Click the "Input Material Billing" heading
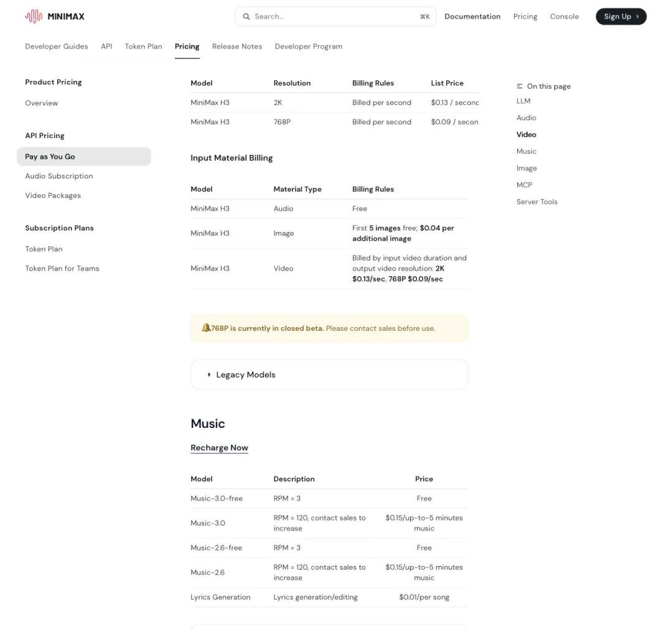Image resolution: width=672 pixels, height=630 pixels. coord(231,158)
